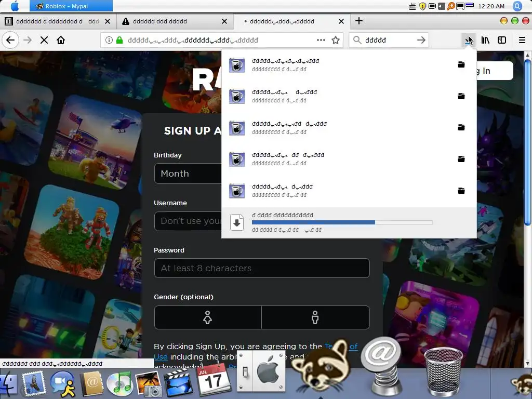Screen dimensions: 532x399
Task: Click in the Username input field
Action: 188,221
